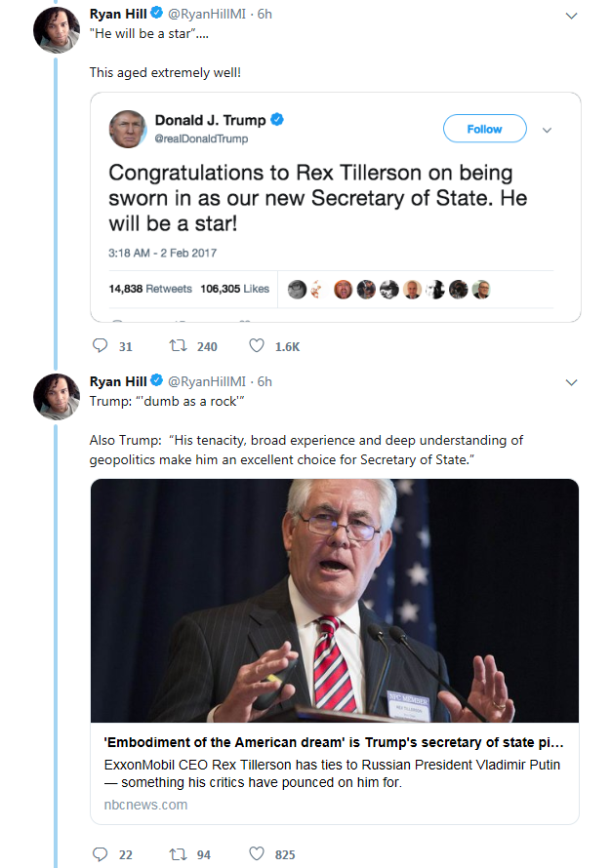
Task: Expand the second tweet's options chevron
Action: (571, 382)
